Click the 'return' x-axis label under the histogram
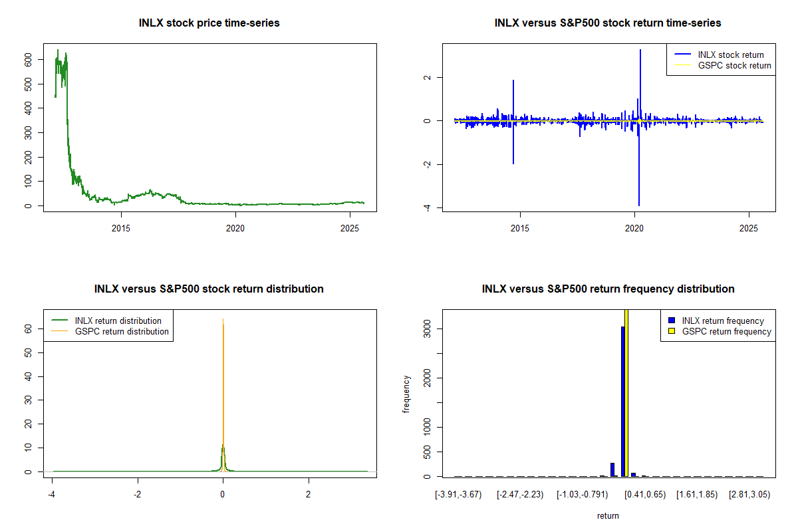The height and width of the screenshot is (532, 798). click(x=608, y=516)
